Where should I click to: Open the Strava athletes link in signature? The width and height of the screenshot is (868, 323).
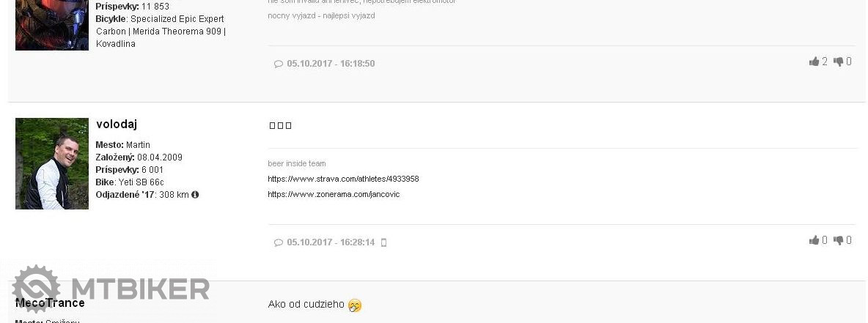coord(343,179)
